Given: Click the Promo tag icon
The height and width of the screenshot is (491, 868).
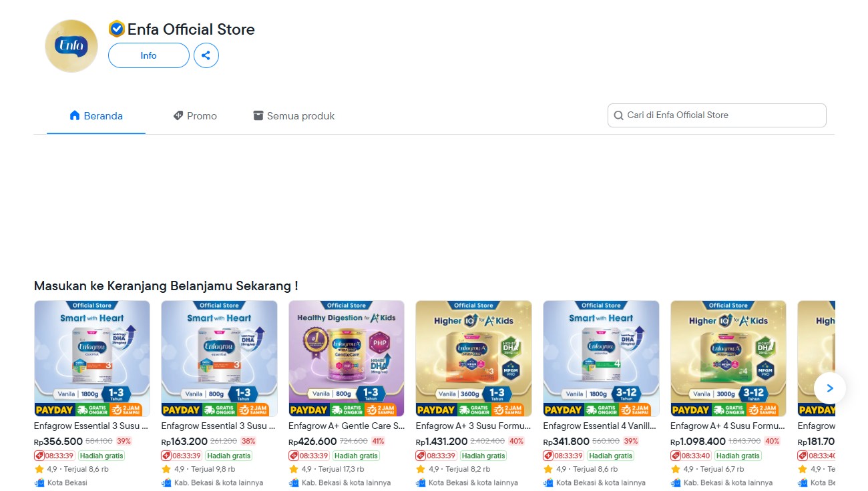Looking at the screenshot, I should point(178,115).
